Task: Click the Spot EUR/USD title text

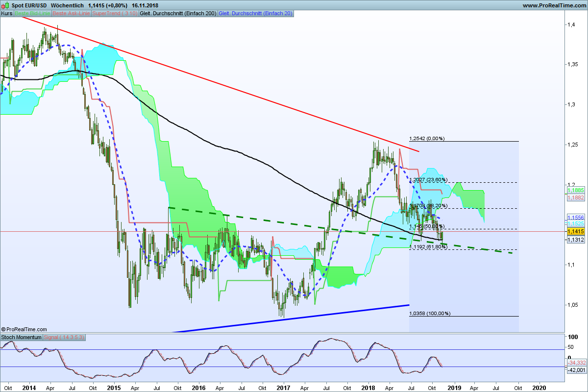Action: (28, 5)
